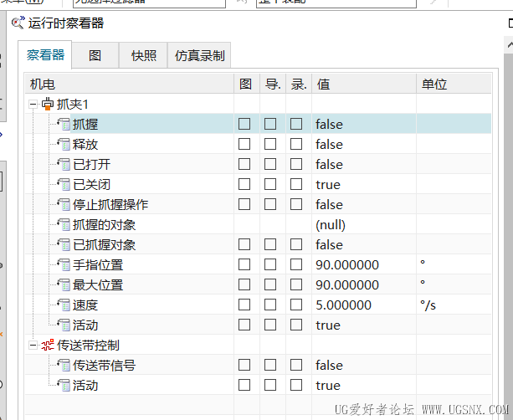This screenshot has height=420, width=513.
Task: Check the 图 box for 手指位置
Action: (244, 264)
